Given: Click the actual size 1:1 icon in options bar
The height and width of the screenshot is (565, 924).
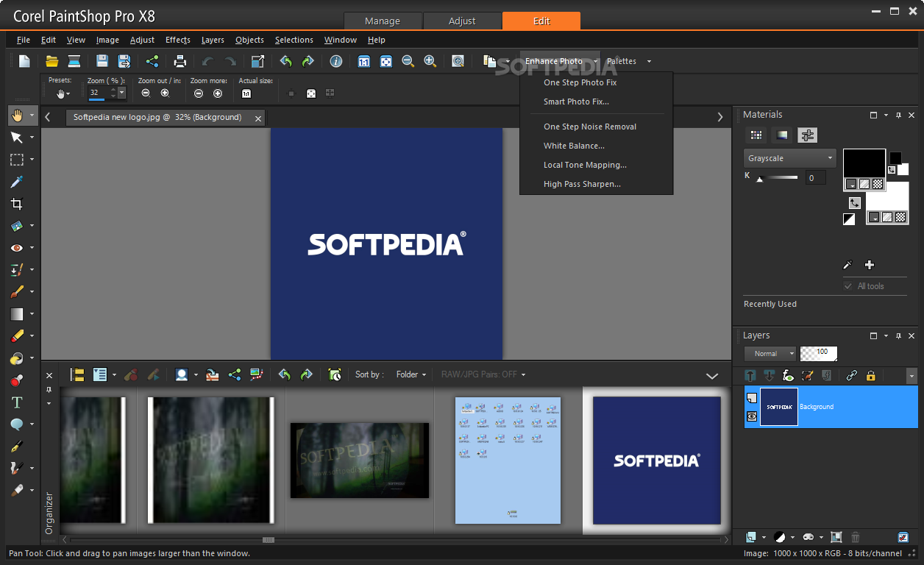Looking at the screenshot, I should (x=246, y=93).
